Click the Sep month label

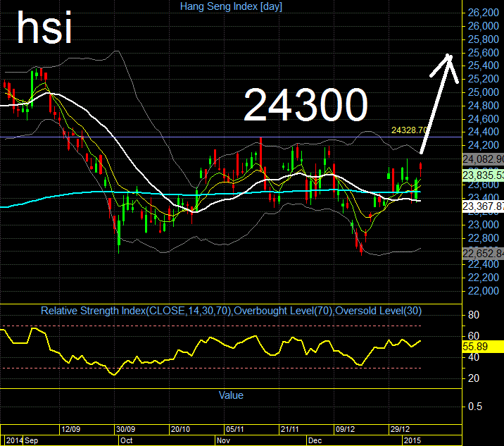(x=31, y=440)
